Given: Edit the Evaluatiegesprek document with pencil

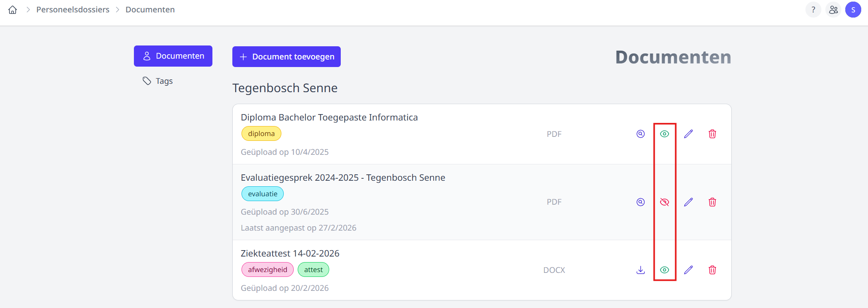Looking at the screenshot, I should [x=688, y=202].
